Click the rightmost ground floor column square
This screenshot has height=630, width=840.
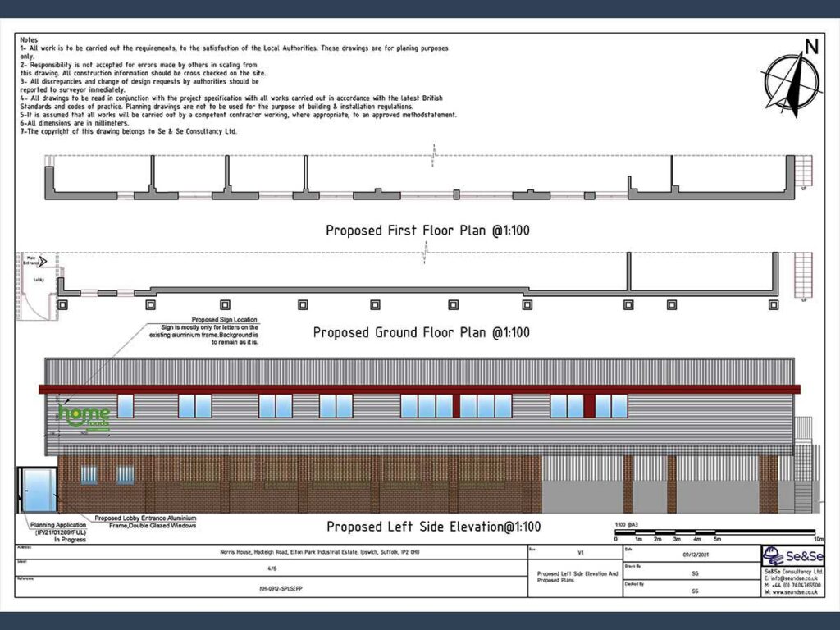(773, 304)
